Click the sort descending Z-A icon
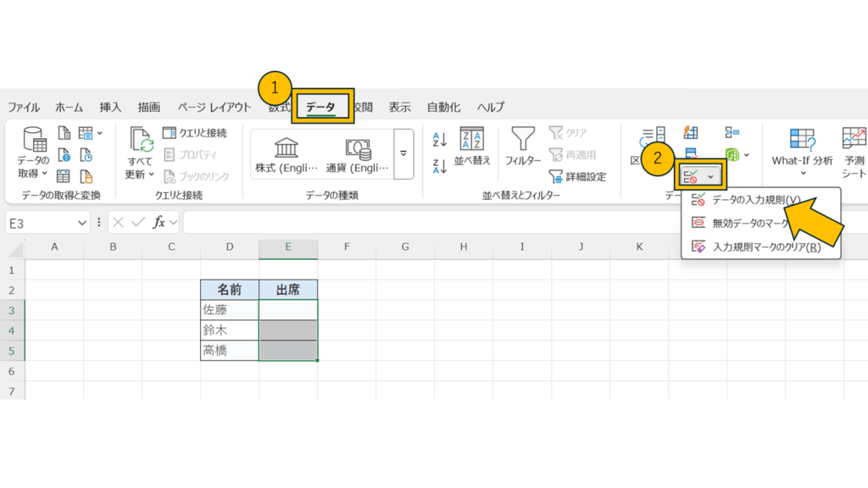The width and height of the screenshot is (868, 488). click(x=439, y=165)
